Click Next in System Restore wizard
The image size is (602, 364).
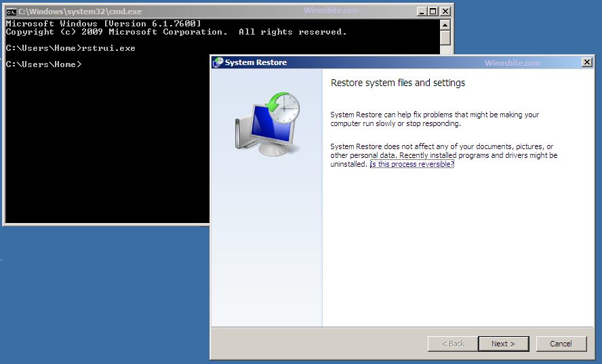click(503, 344)
